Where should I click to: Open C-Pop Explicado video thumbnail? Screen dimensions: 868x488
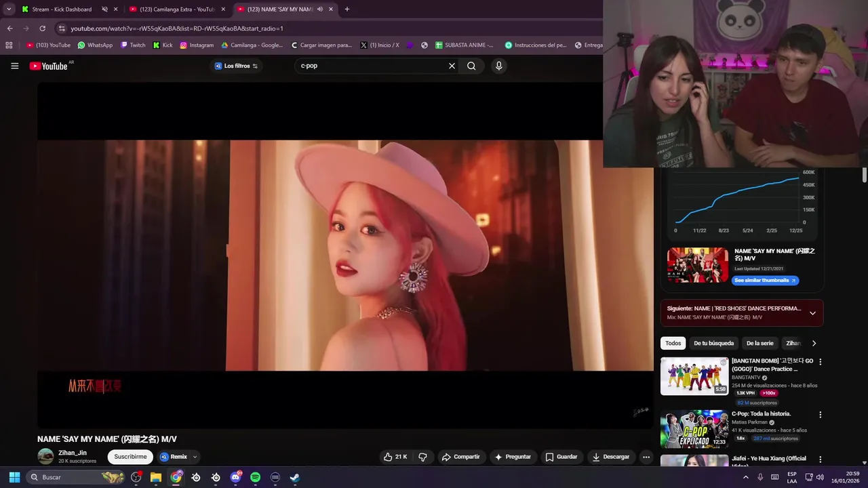[x=694, y=429]
